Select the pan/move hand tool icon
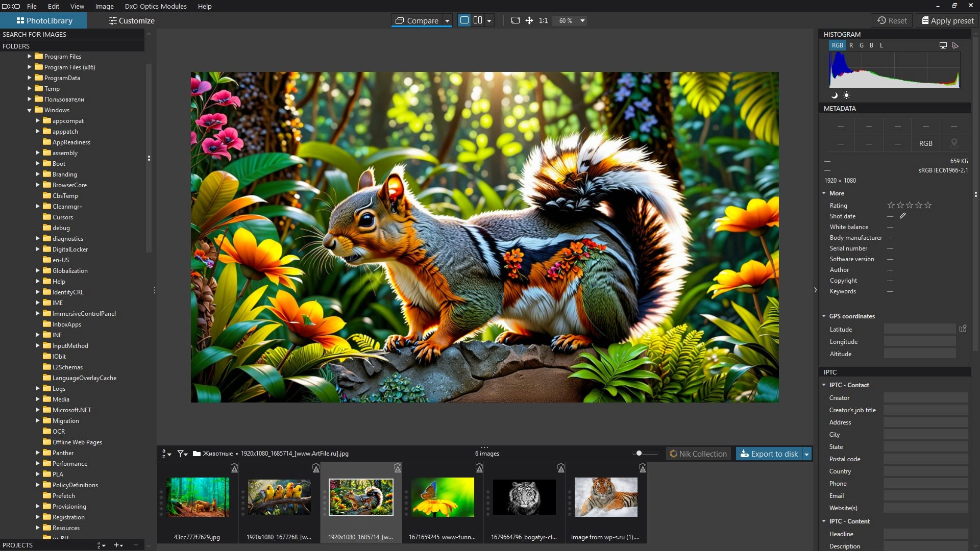Screen dimensions: 980x551 tap(529, 20)
